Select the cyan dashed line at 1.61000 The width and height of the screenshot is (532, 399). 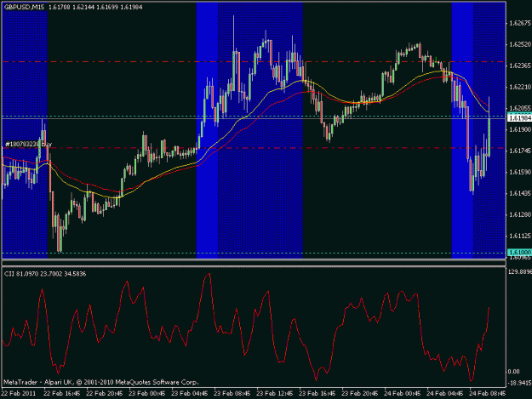[254, 253]
